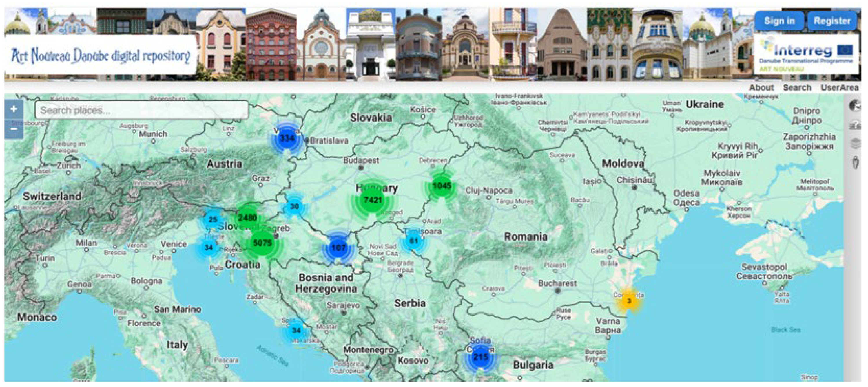Expand the 107 cluster marker
This screenshot has height=387, width=868.
(338, 248)
